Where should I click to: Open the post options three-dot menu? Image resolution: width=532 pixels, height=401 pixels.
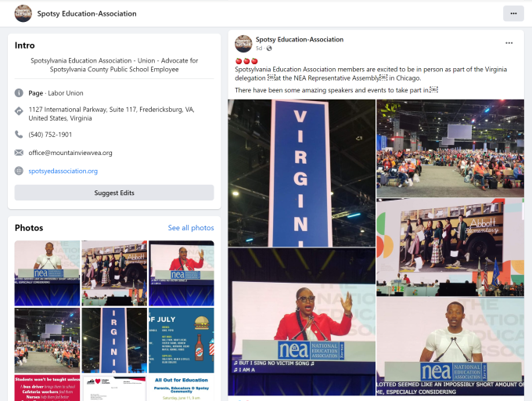click(509, 43)
